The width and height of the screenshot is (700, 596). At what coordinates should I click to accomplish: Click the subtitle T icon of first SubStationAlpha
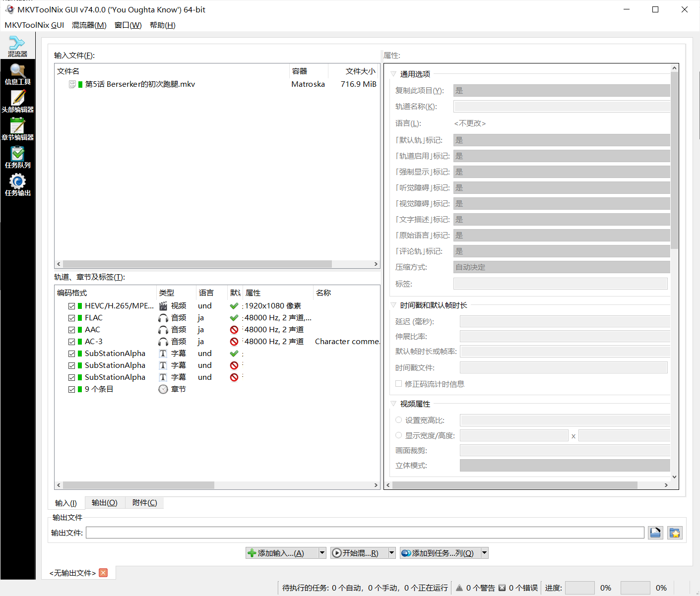[163, 354]
